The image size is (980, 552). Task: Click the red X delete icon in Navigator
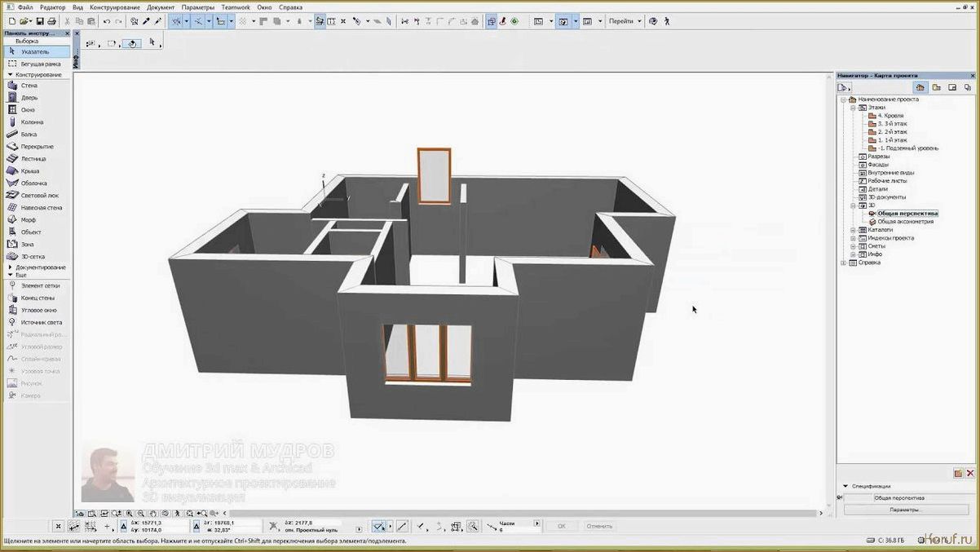point(970,473)
